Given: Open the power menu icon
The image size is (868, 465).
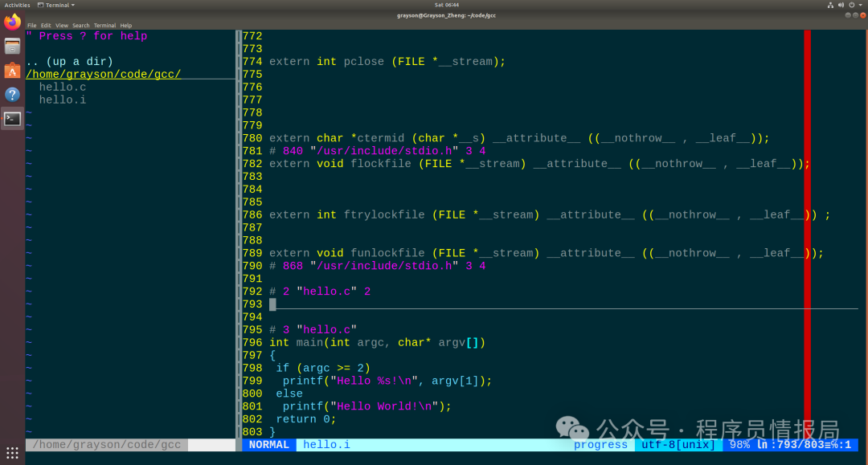Looking at the screenshot, I should (852, 5).
